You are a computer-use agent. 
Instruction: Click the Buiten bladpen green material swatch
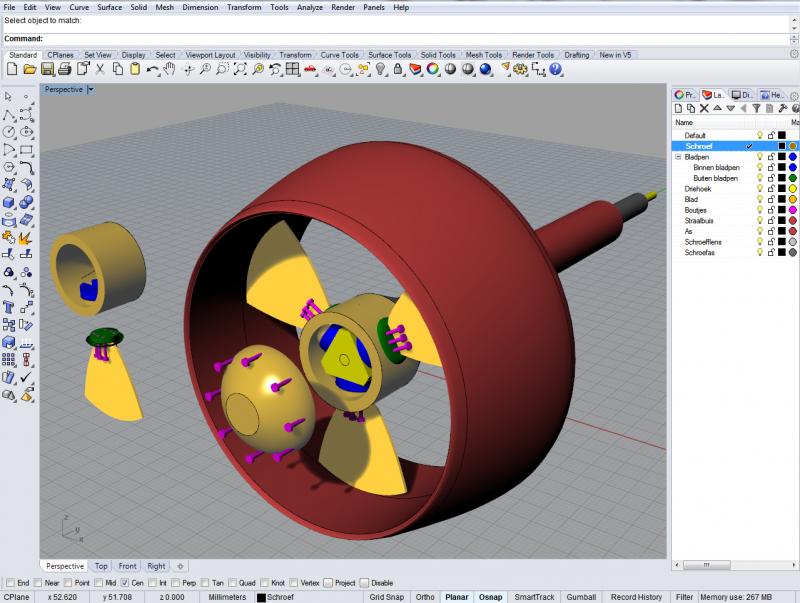coord(793,178)
